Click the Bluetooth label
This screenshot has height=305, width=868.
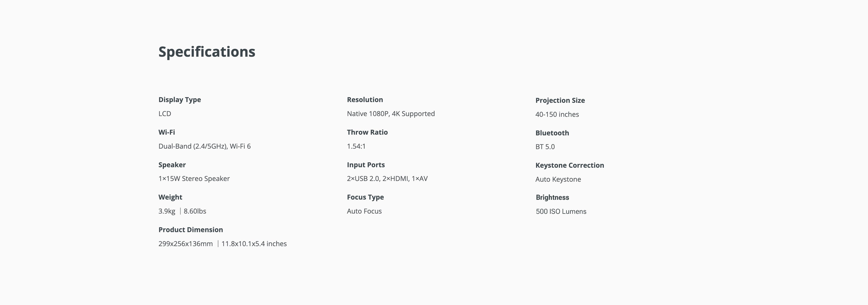tap(552, 133)
